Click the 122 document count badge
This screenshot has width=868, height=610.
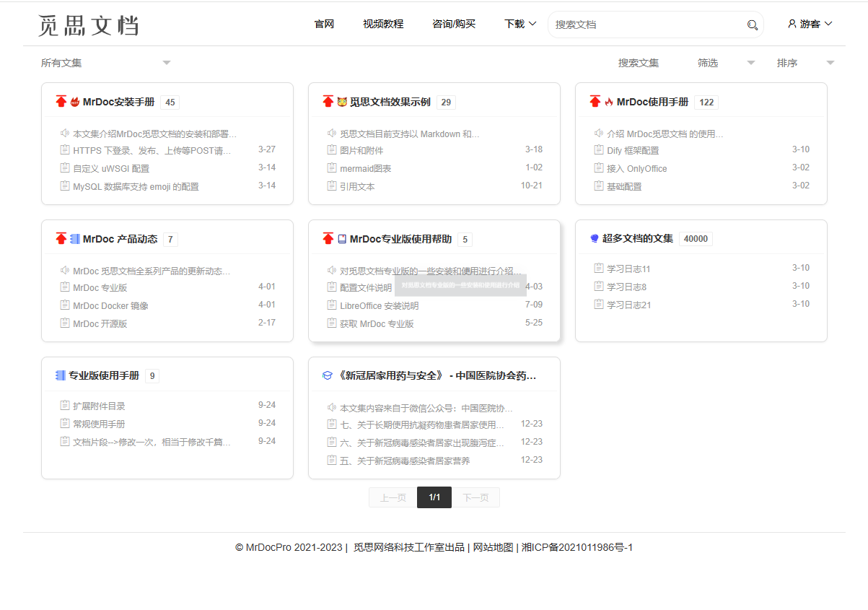[x=706, y=102]
